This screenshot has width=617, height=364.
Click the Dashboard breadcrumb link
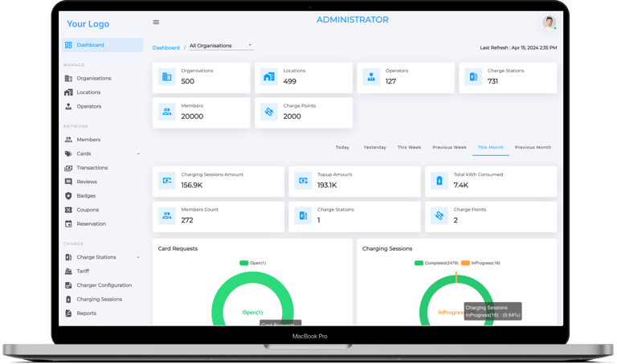pyautogui.click(x=166, y=47)
